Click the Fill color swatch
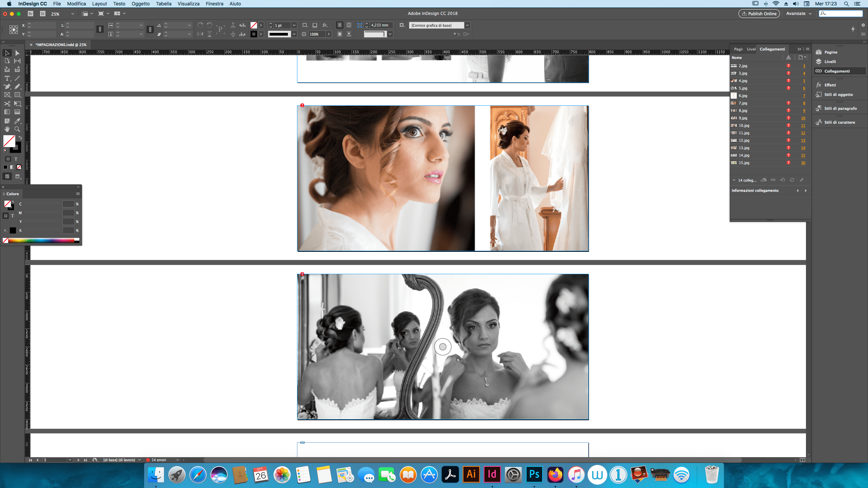Screen dimensions: 868x488 [x=9, y=141]
